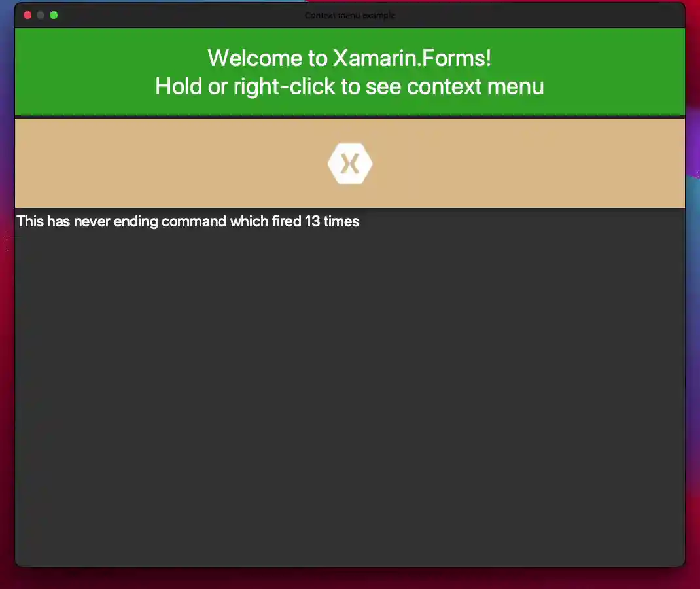Minimize the window with the gray button

click(x=40, y=15)
